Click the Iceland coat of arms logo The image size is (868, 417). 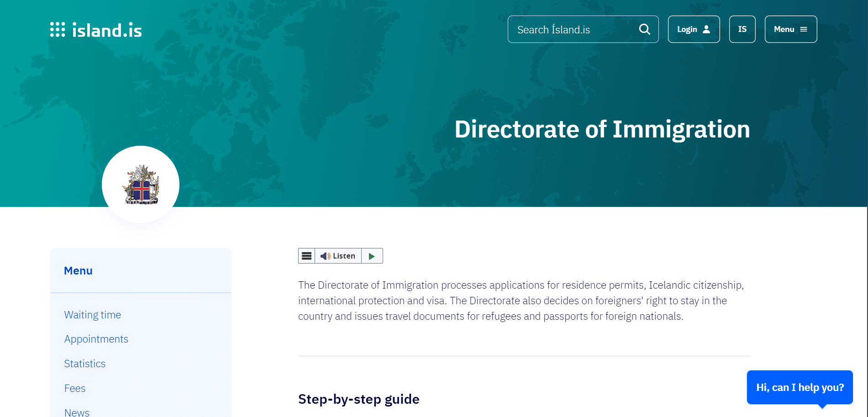pos(141,185)
